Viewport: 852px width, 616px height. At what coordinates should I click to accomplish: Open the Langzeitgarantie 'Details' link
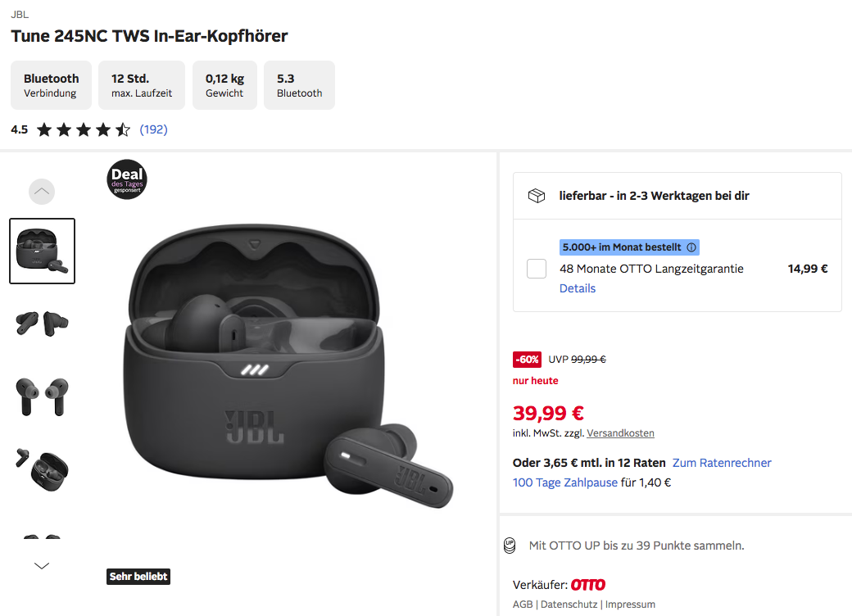[578, 288]
